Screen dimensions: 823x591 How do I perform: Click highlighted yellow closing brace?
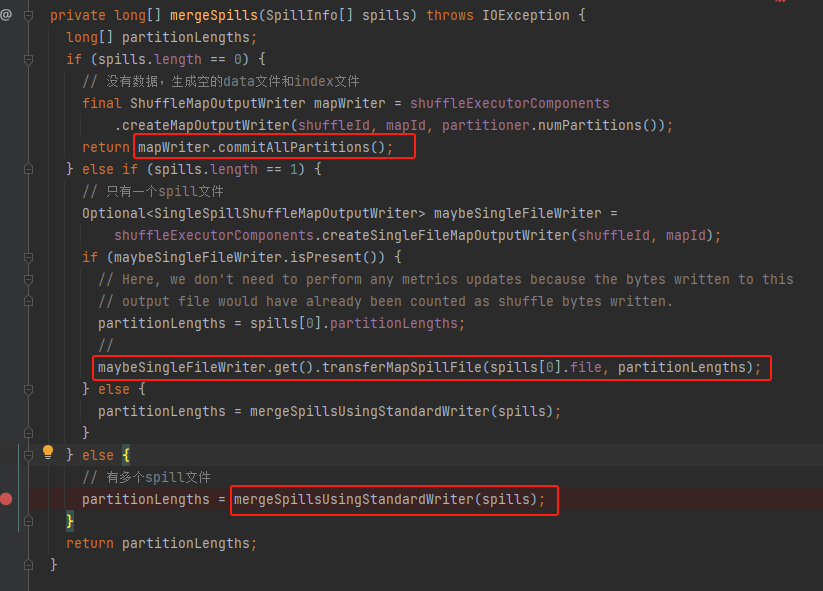pos(70,521)
